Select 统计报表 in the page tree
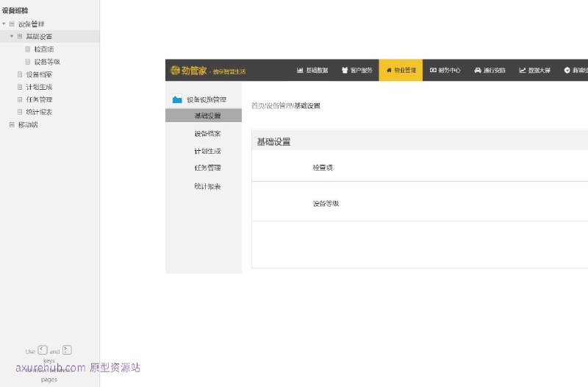Image resolution: width=588 pixels, height=387 pixels. point(39,112)
